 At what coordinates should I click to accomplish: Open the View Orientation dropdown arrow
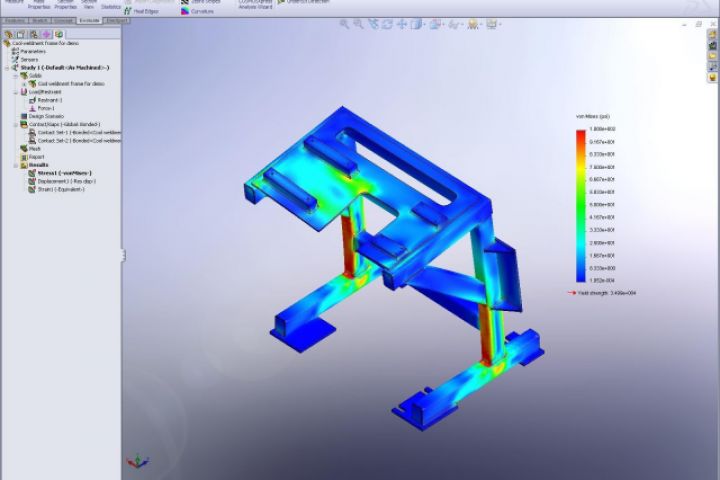click(424, 24)
